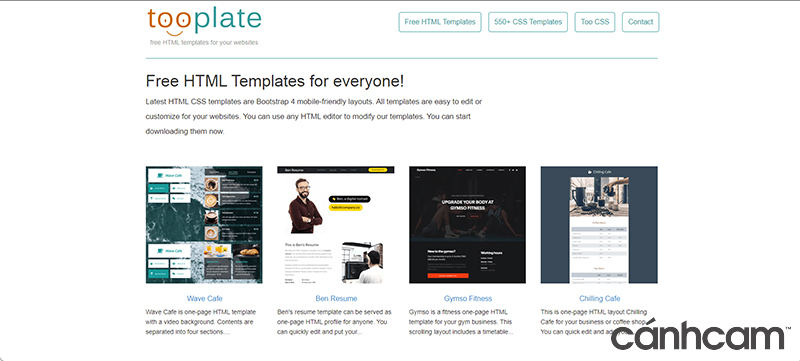
Task: Click the tagline "free HTML templates for your websites"
Action: pos(204,42)
